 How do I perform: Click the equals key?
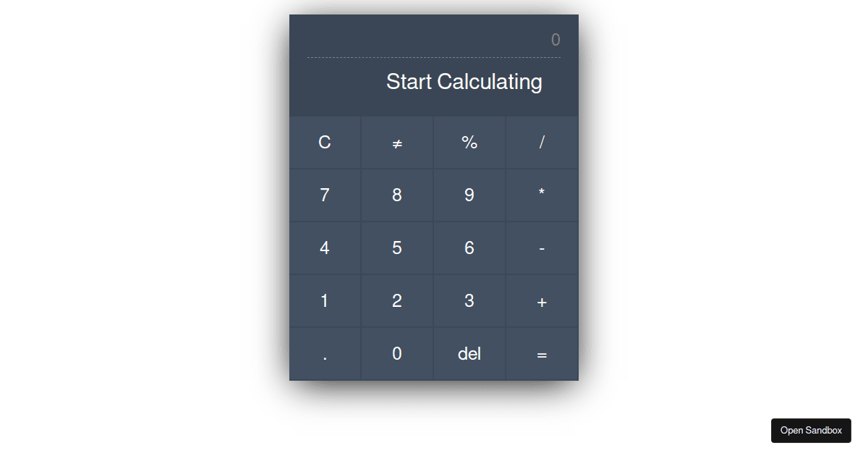[x=542, y=354]
